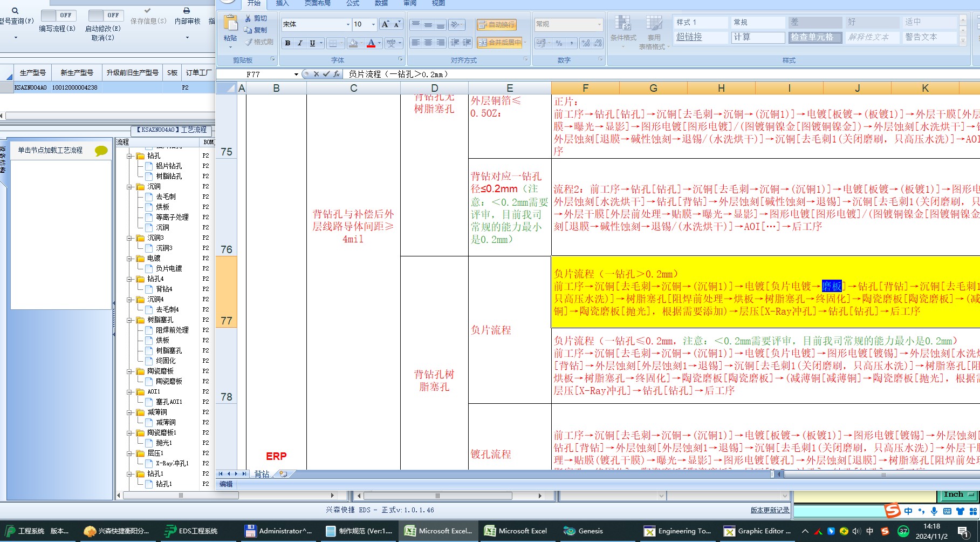Image resolution: width=980 pixels, height=542 pixels.
Task: Switch to the 页面布局 ribbon tab
Action: [317, 3]
